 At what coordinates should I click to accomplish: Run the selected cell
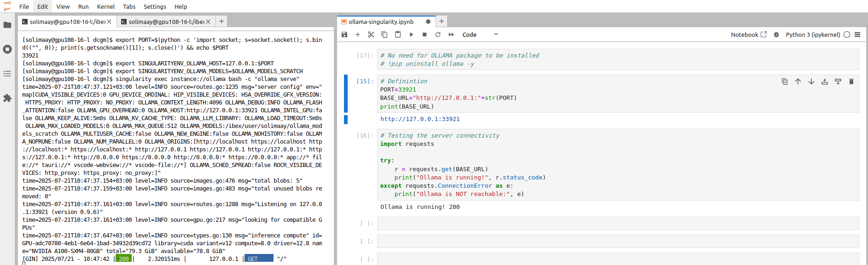tap(411, 35)
